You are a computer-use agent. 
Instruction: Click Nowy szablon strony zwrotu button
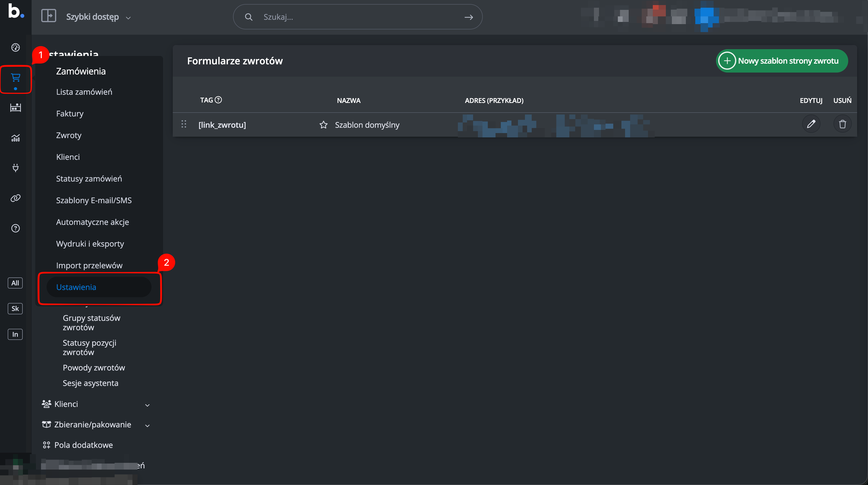(x=782, y=61)
